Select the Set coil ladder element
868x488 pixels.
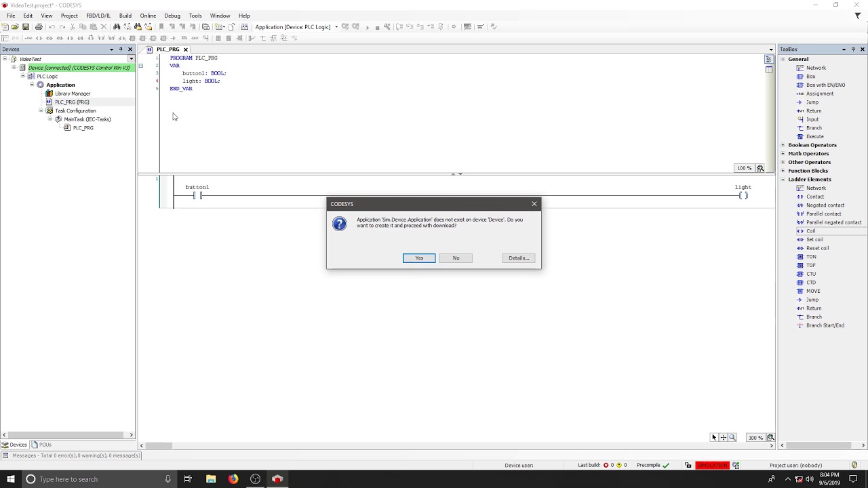pos(814,239)
